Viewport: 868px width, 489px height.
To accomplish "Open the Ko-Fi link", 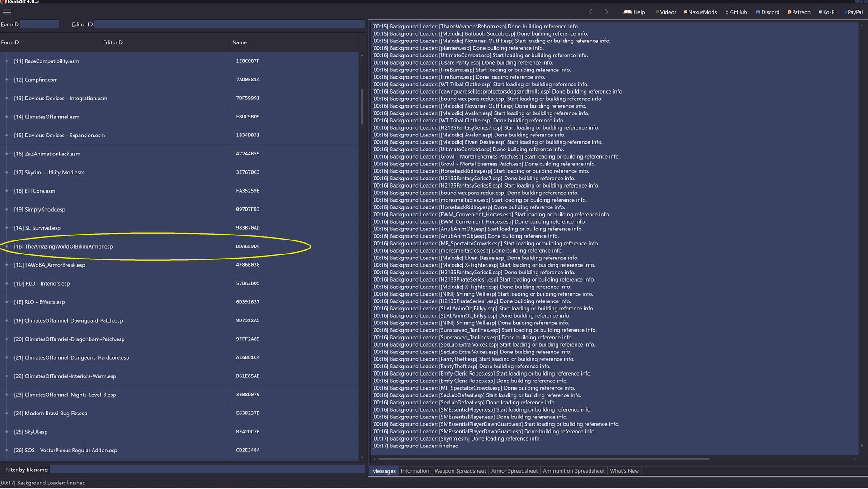I will tap(827, 12).
